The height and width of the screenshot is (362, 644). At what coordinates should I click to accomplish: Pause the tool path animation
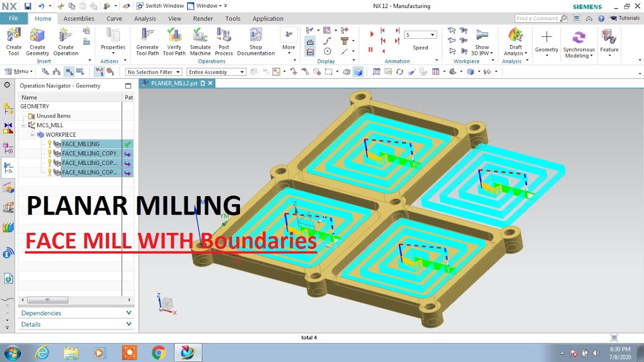[371, 50]
